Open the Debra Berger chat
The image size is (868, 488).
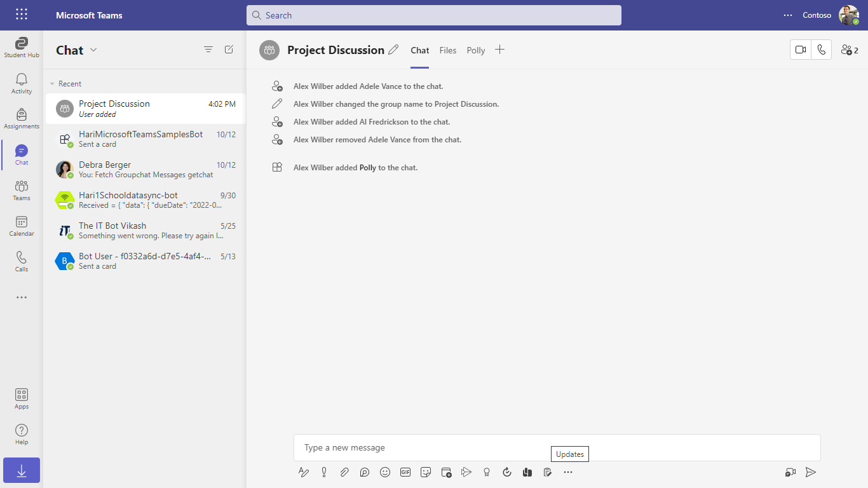click(x=145, y=170)
